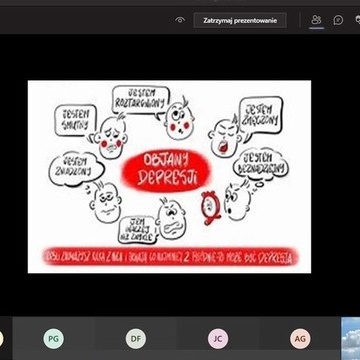Show the participants panel

(x=316, y=20)
